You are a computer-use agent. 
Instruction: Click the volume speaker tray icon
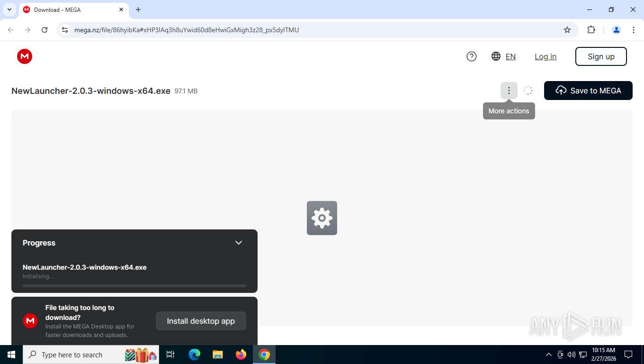tap(572, 355)
